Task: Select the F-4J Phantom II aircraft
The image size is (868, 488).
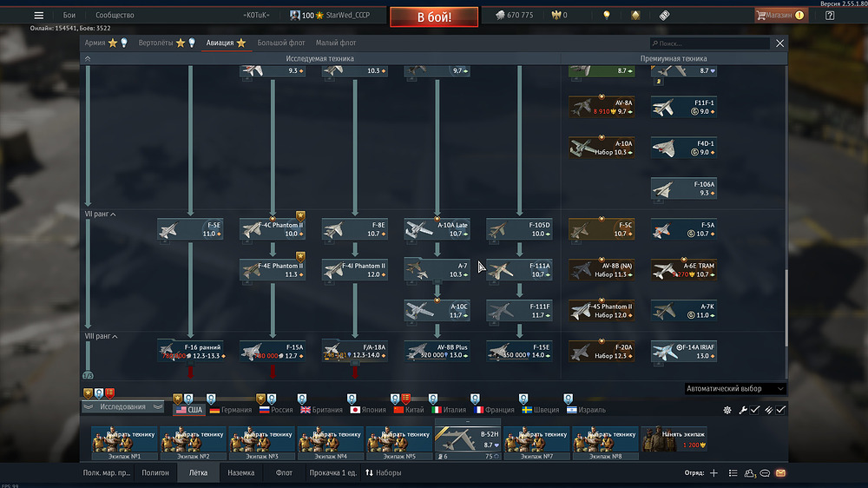Action: tap(355, 270)
